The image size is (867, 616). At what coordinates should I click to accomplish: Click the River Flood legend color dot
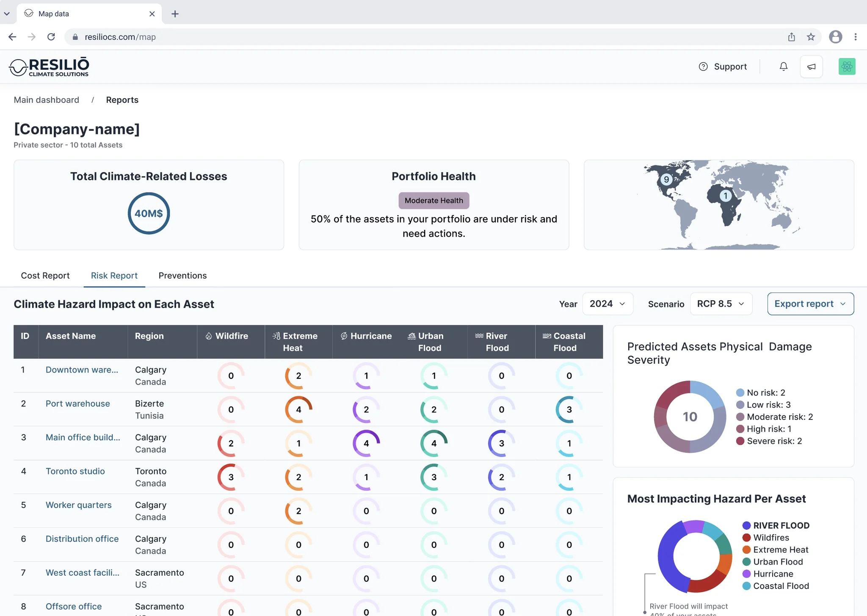coord(746,525)
